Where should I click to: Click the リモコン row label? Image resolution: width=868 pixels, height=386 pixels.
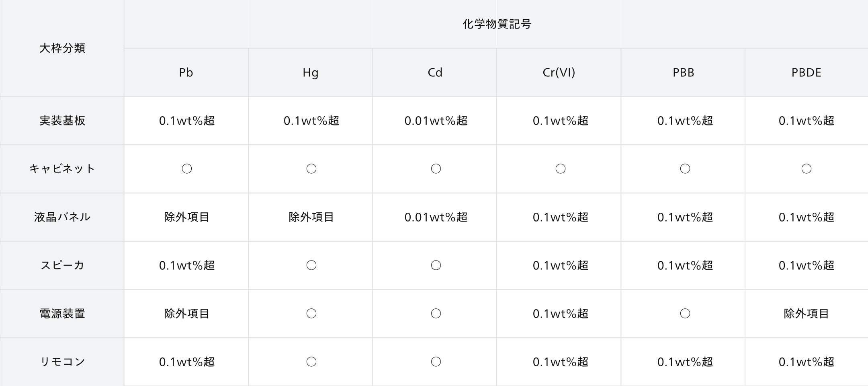(62, 362)
